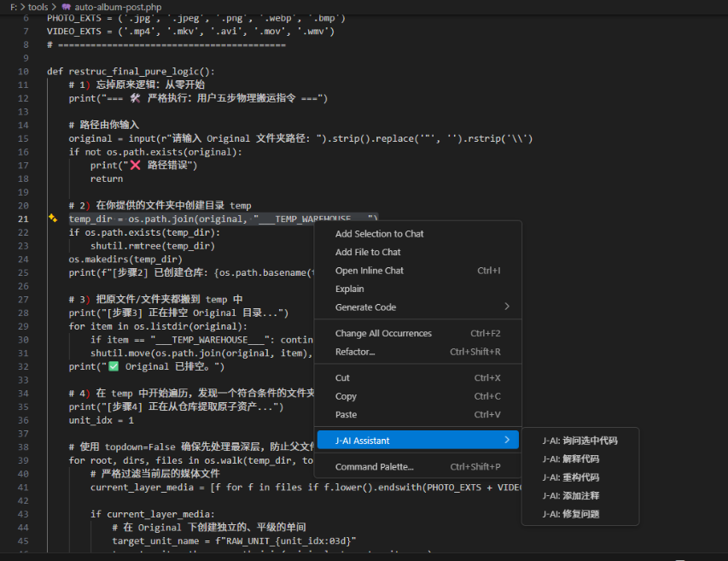Viewport: 728px width, 561px height.
Task: Click line number 21 in the gutter
Action: (23, 219)
